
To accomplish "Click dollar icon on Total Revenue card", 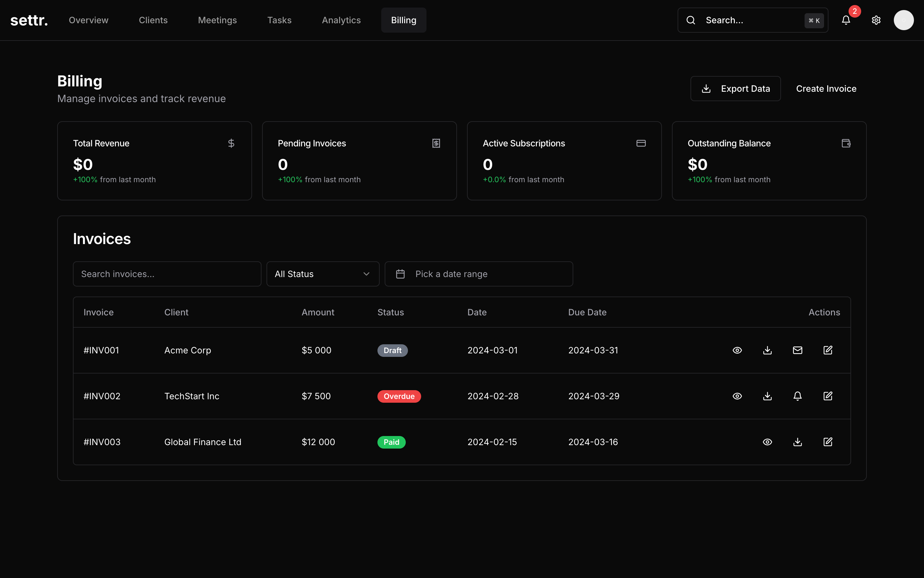I will [231, 143].
